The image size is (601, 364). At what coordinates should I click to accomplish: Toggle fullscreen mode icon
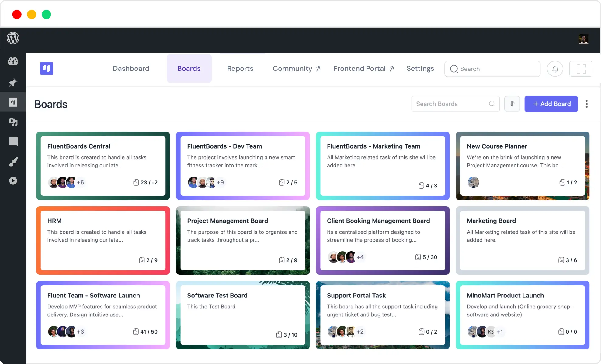(581, 69)
